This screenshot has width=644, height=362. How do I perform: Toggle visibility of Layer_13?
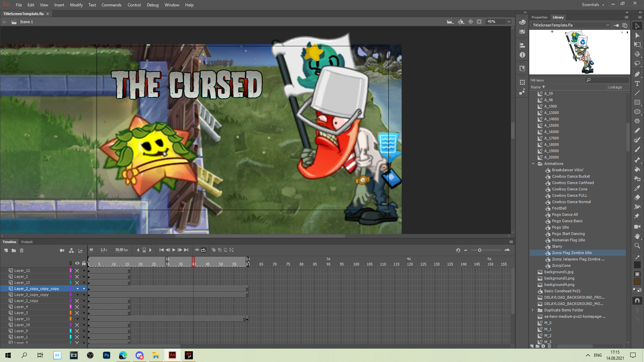tap(77, 283)
